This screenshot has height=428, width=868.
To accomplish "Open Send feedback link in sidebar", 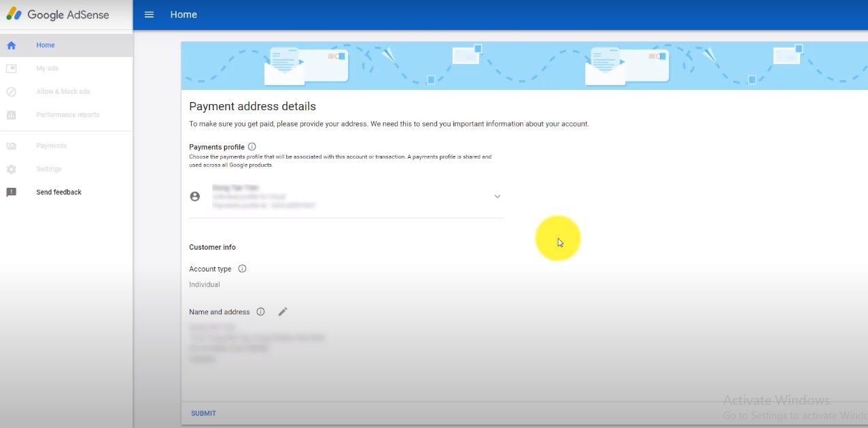I will [x=58, y=193].
